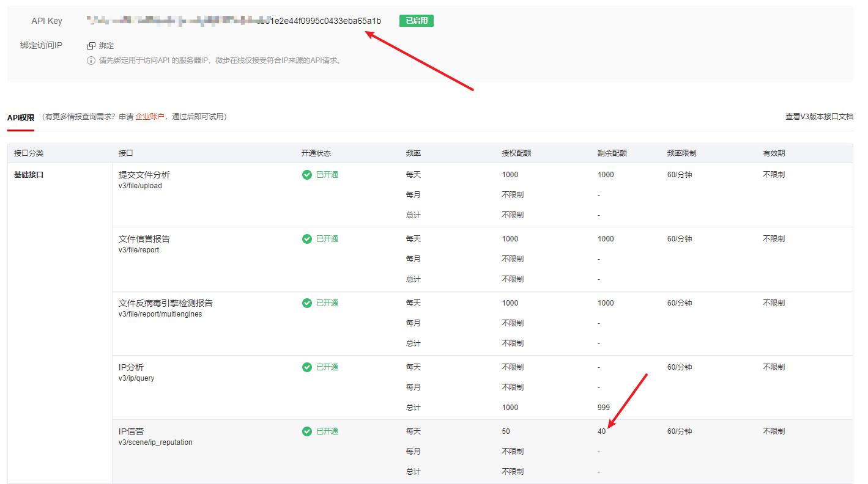868x484 pixels.
Task: Click the remaining quota value 999
Action: point(604,408)
